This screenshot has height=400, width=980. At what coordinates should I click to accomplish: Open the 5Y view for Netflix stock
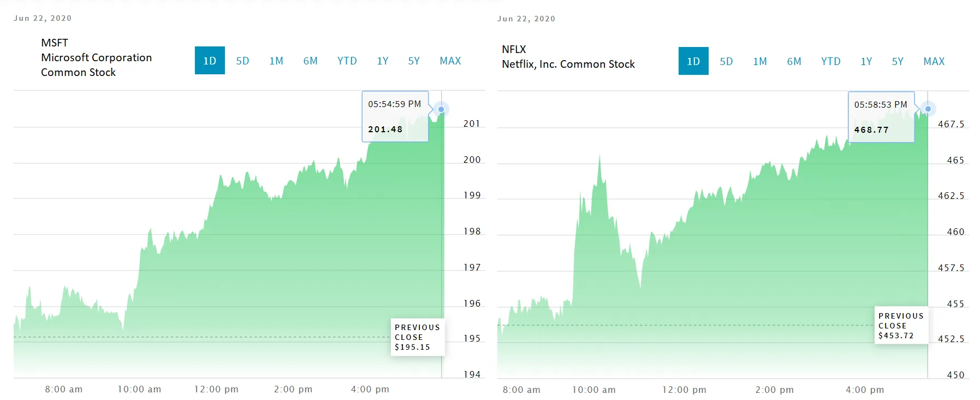coord(898,61)
